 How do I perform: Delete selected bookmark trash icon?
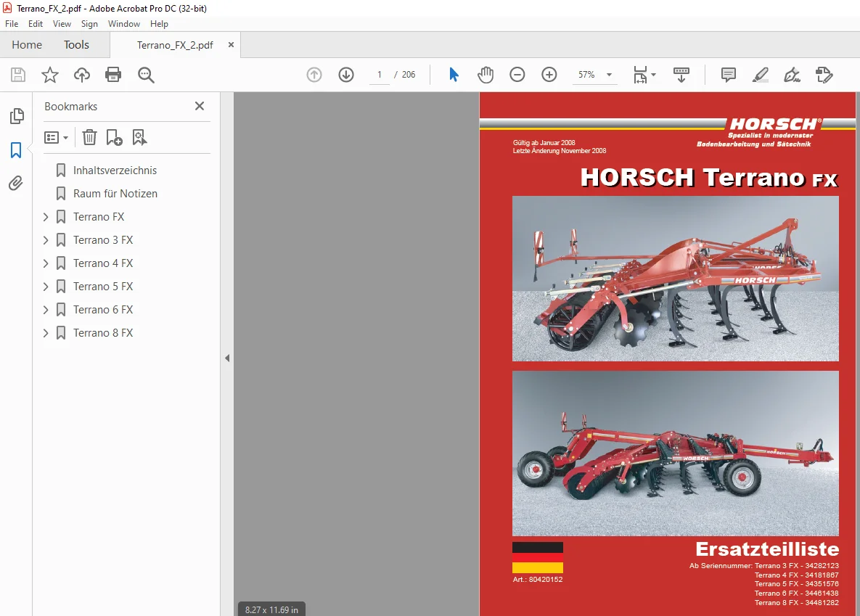[89, 137]
